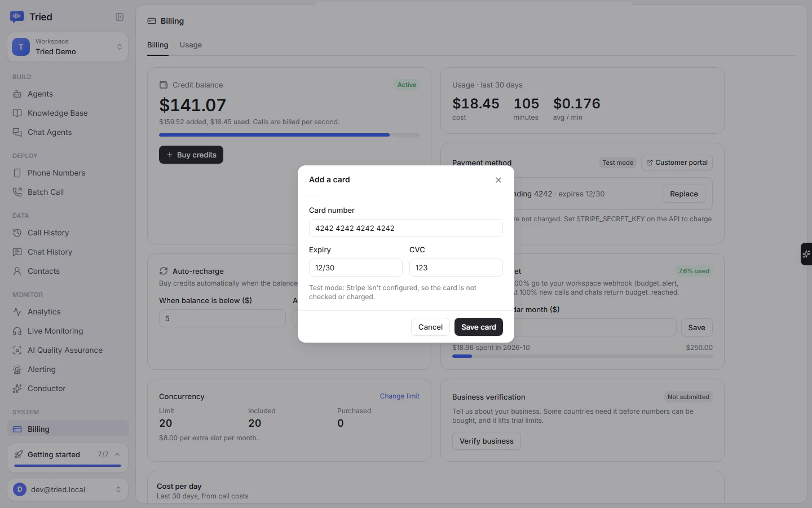The image size is (812, 508).
Task: Go to AI Quality Assurance
Action: pos(68,351)
